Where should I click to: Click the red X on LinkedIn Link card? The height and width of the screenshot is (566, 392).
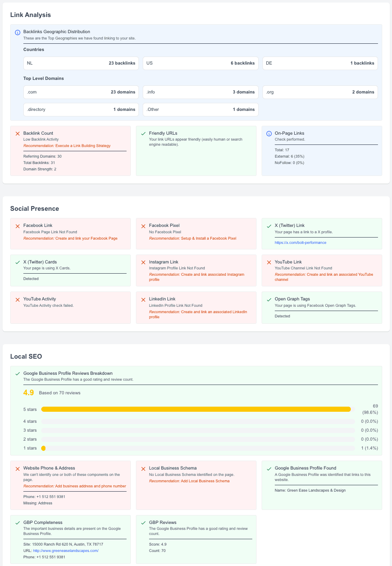point(143,299)
